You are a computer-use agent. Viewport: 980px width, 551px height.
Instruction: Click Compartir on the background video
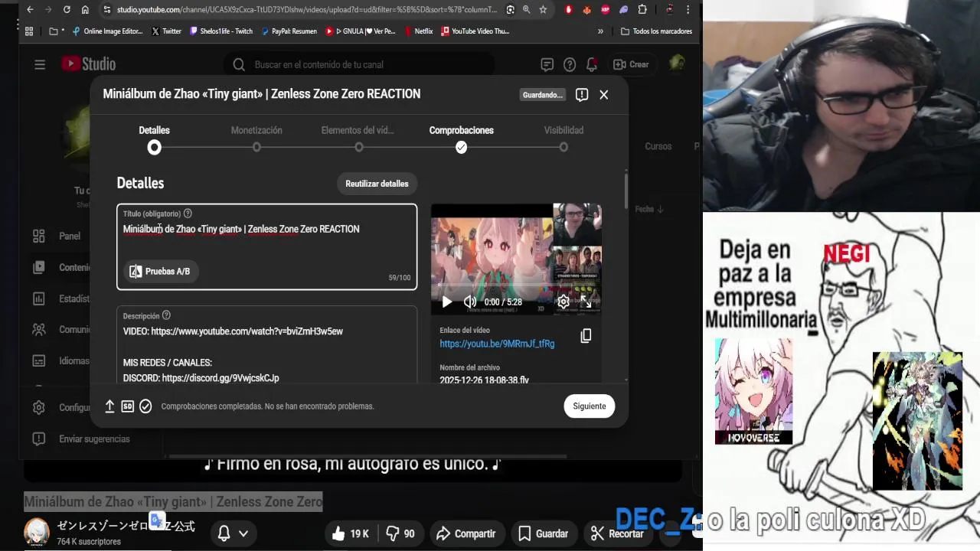(x=465, y=533)
